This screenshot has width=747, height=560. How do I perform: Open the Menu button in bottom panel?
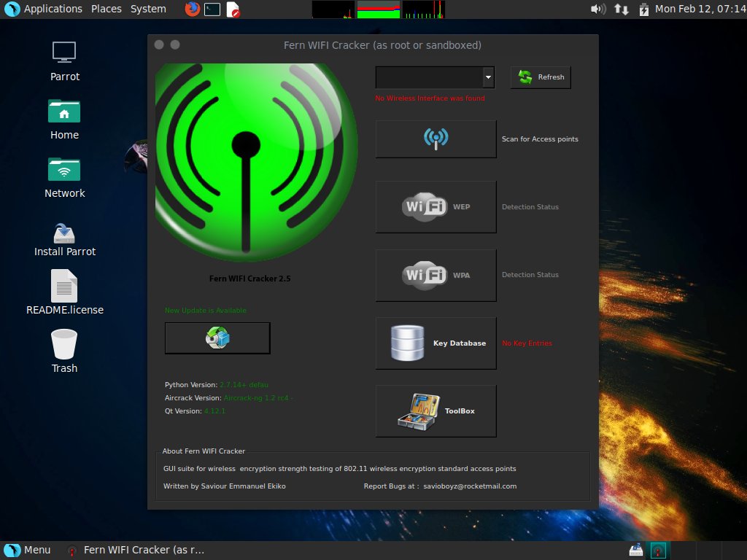[27, 550]
